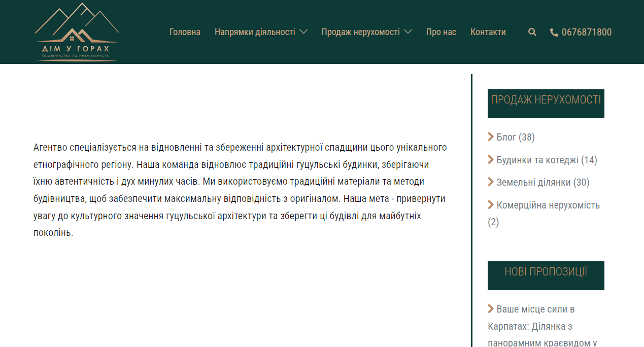Open the Блог category link
This screenshot has height=347, width=644.
point(506,137)
